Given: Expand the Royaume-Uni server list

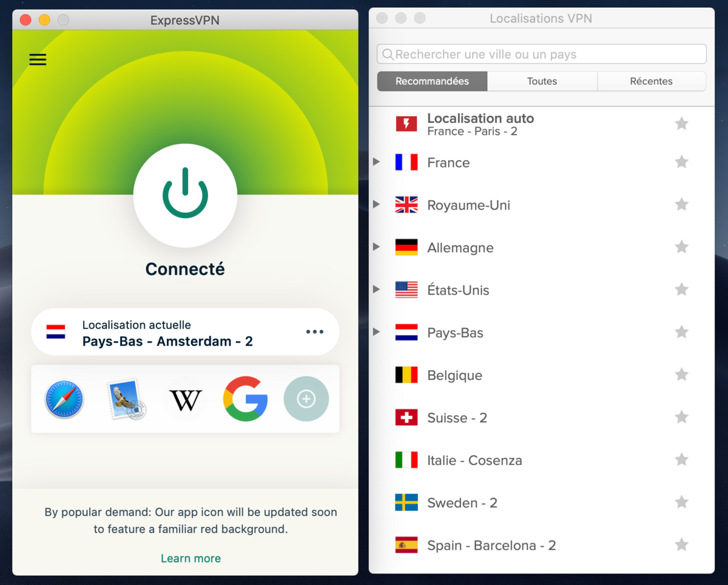Looking at the screenshot, I should [x=376, y=204].
